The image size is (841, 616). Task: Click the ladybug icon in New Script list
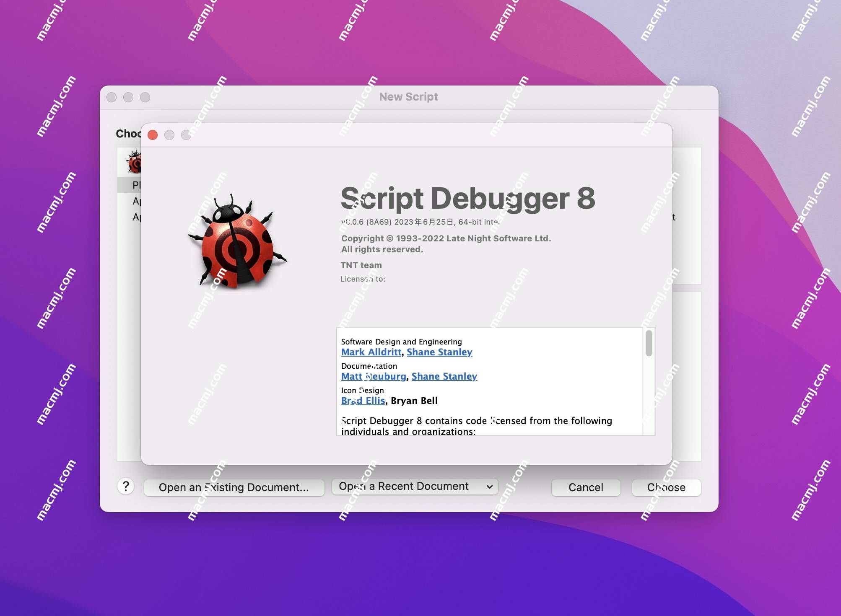(x=134, y=163)
